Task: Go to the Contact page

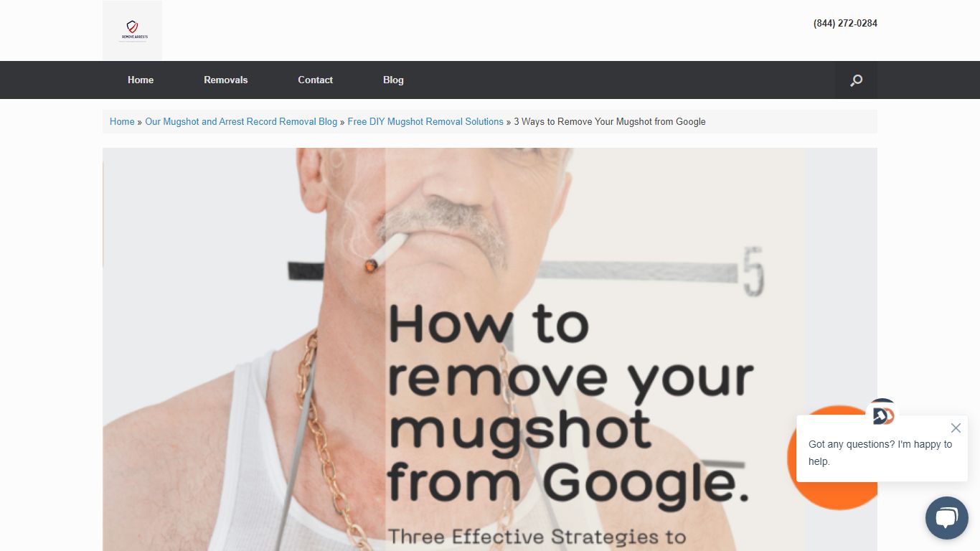Action: (x=315, y=80)
